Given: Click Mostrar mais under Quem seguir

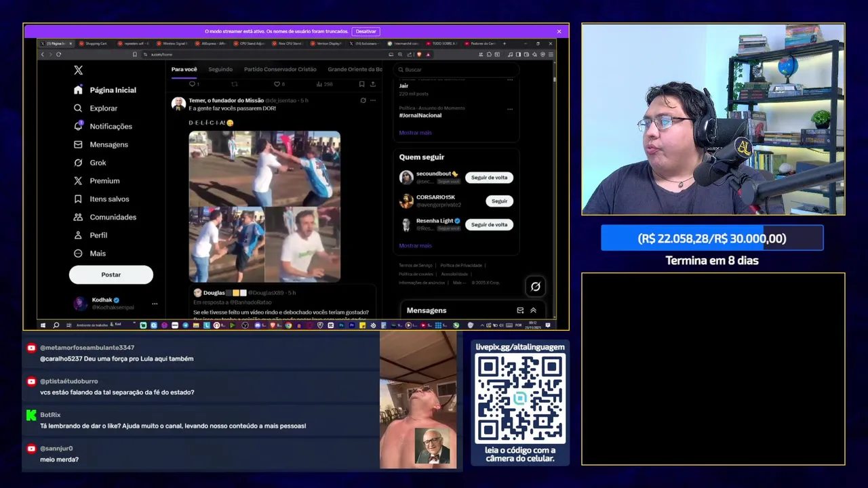Looking at the screenshot, I should click(415, 245).
